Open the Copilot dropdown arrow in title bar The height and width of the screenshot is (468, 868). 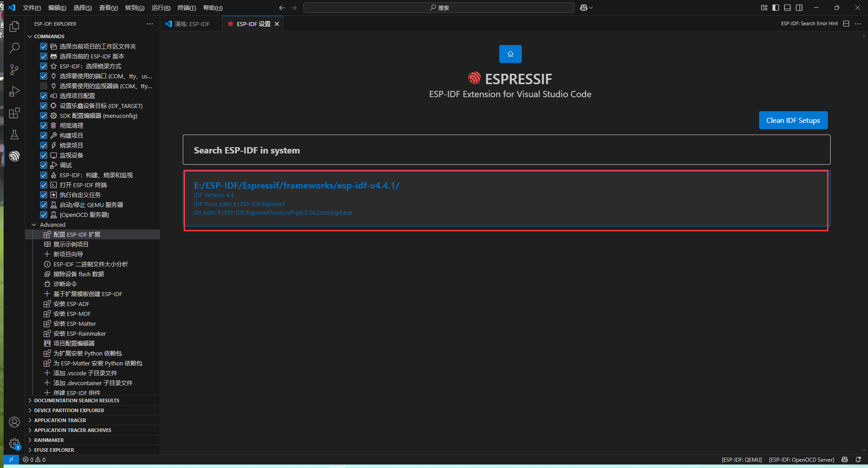click(591, 8)
